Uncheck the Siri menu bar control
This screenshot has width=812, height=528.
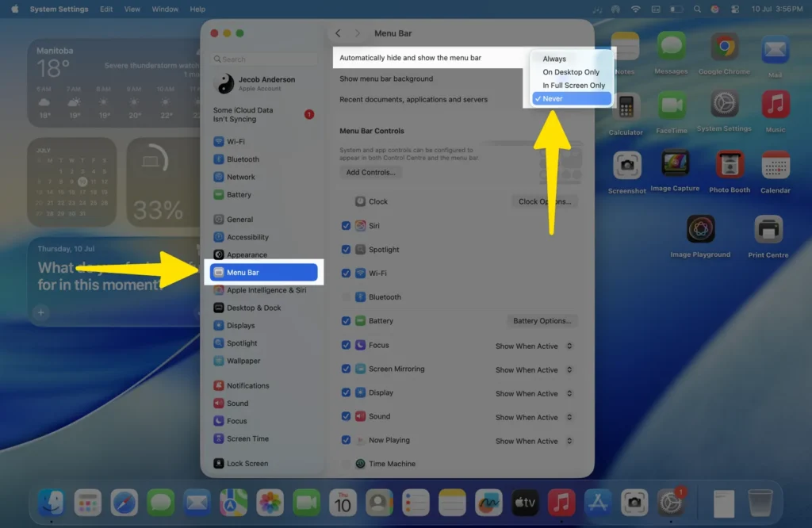point(347,225)
